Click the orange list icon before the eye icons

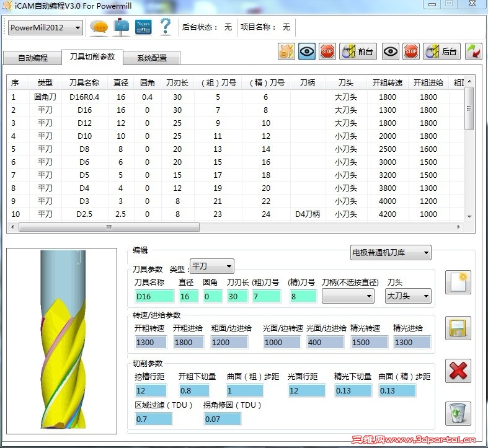(286, 51)
